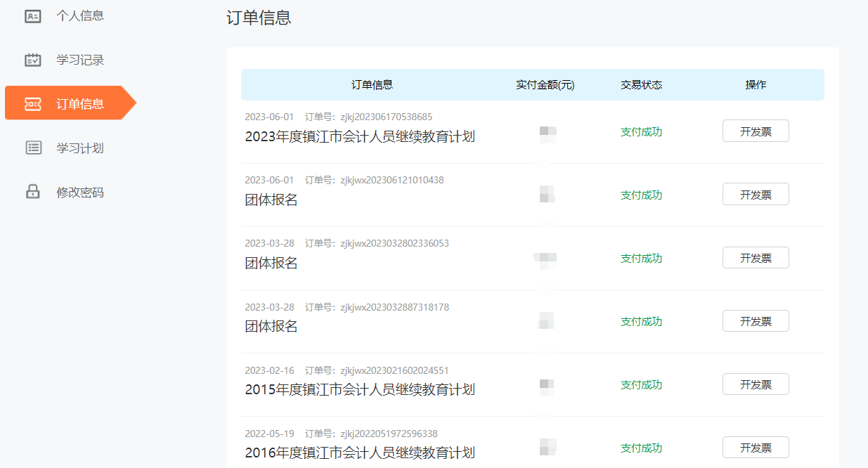Click 操作 column header
Image resolution: width=868 pixels, height=468 pixels.
tap(756, 84)
